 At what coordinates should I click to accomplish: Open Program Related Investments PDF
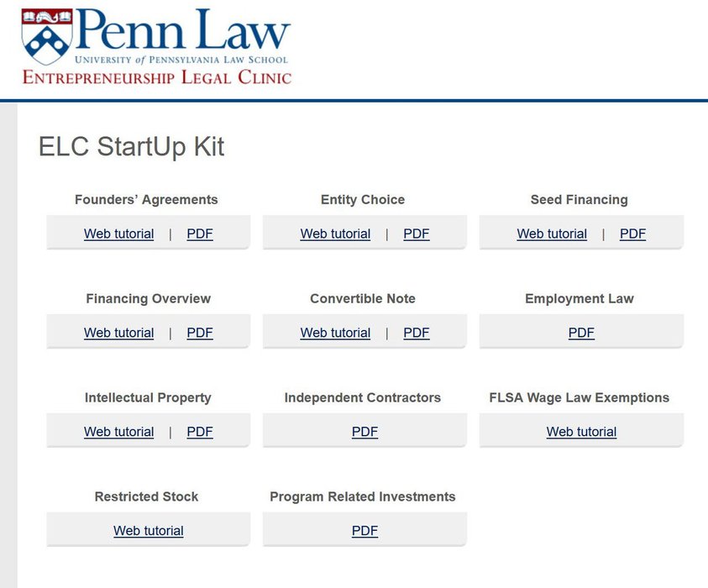click(x=364, y=531)
